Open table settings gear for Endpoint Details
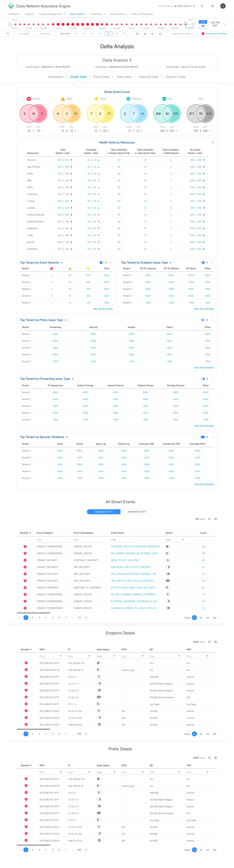The image size is (234, 868). click(215, 642)
